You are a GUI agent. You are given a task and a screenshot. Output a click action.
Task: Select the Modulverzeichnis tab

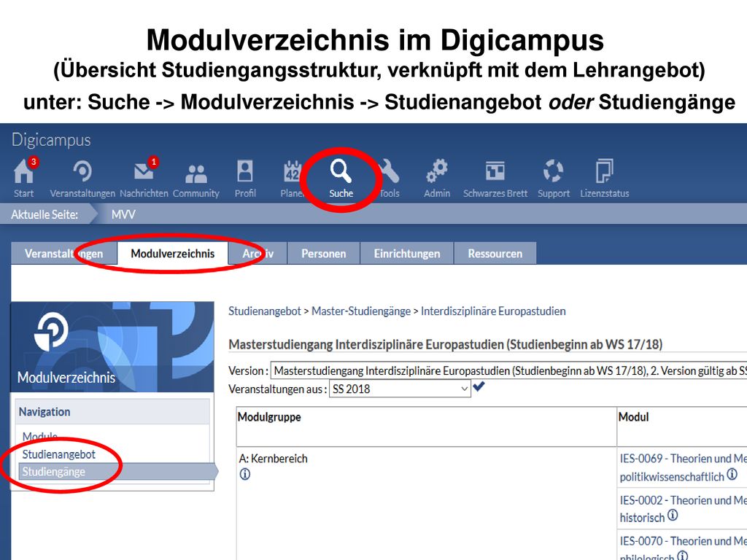[x=172, y=253]
